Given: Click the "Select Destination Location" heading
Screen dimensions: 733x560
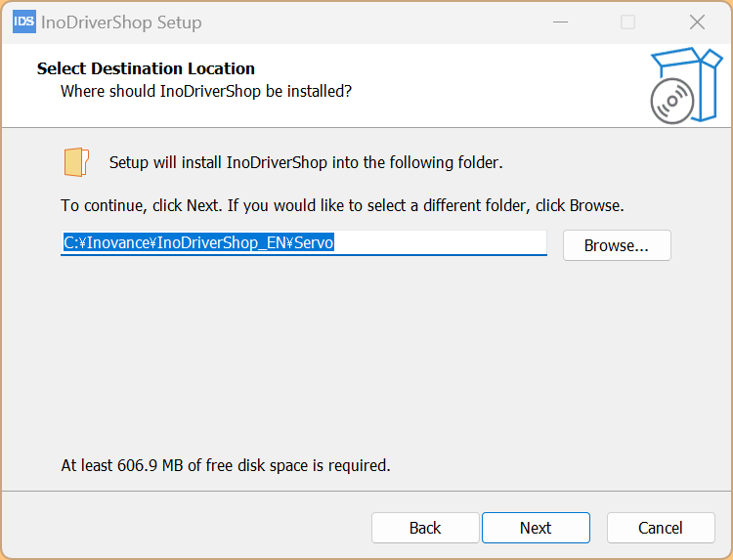Looking at the screenshot, I should coord(146,68).
